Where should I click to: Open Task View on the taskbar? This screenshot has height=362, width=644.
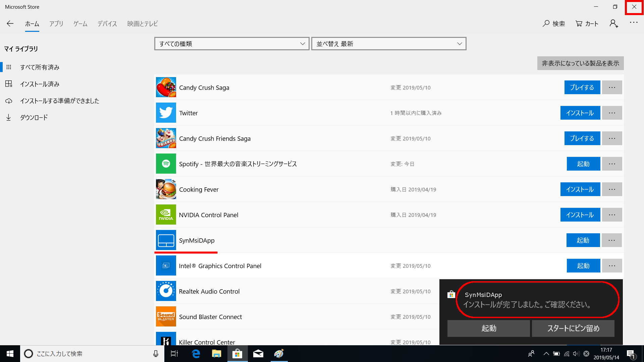click(x=174, y=354)
